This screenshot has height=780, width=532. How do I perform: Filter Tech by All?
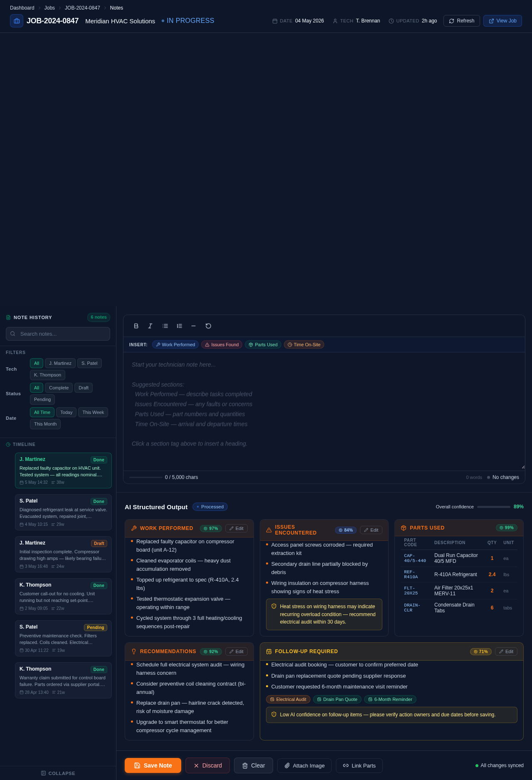pos(37,363)
